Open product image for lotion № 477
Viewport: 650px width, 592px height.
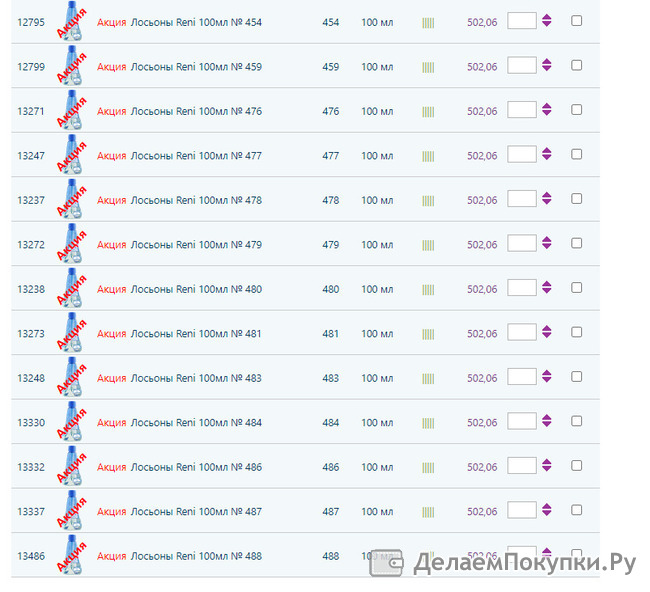(x=71, y=154)
